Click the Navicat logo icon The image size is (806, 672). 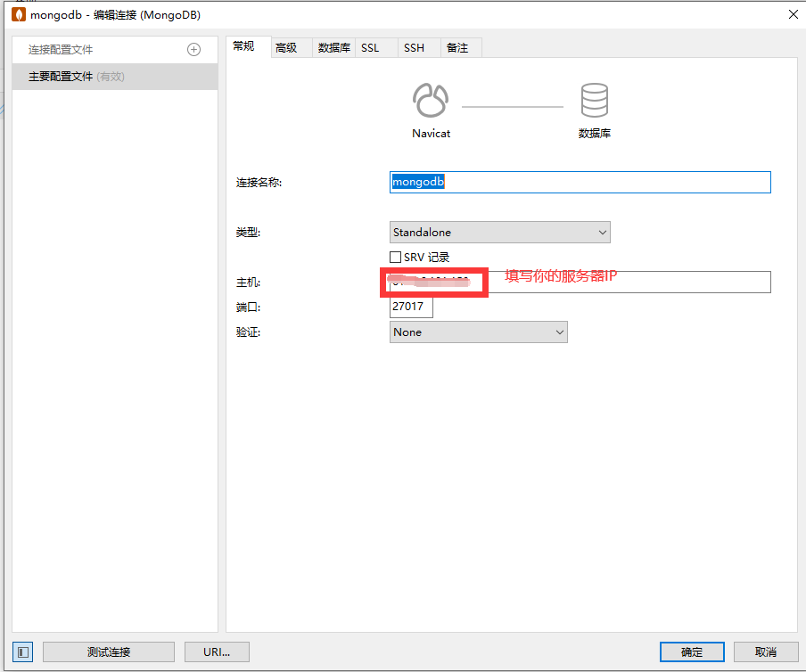pyautogui.click(x=431, y=100)
